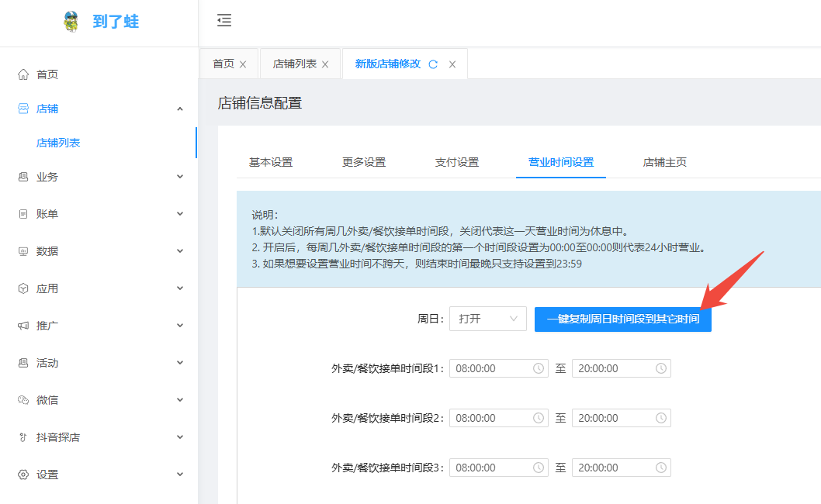Open the 周日 打开 dropdown
The width and height of the screenshot is (821, 504).
[x=488, y=319]
